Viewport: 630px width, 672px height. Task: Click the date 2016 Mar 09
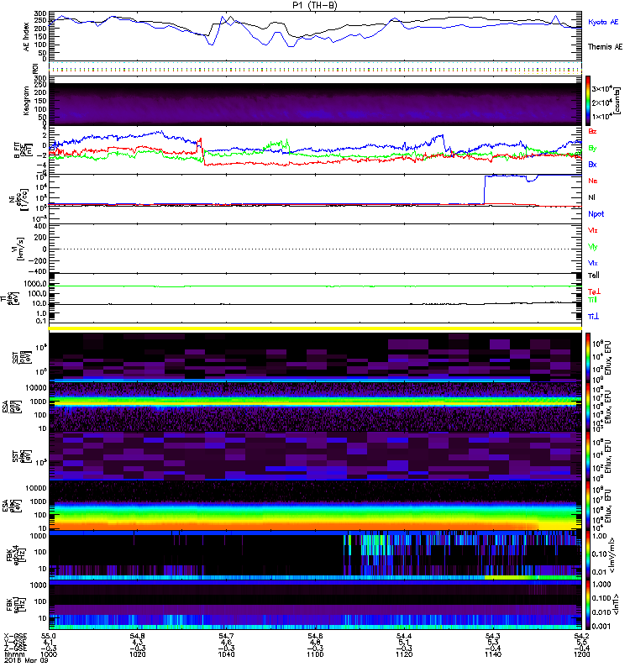pyautogui.click(x=26, y=660)
